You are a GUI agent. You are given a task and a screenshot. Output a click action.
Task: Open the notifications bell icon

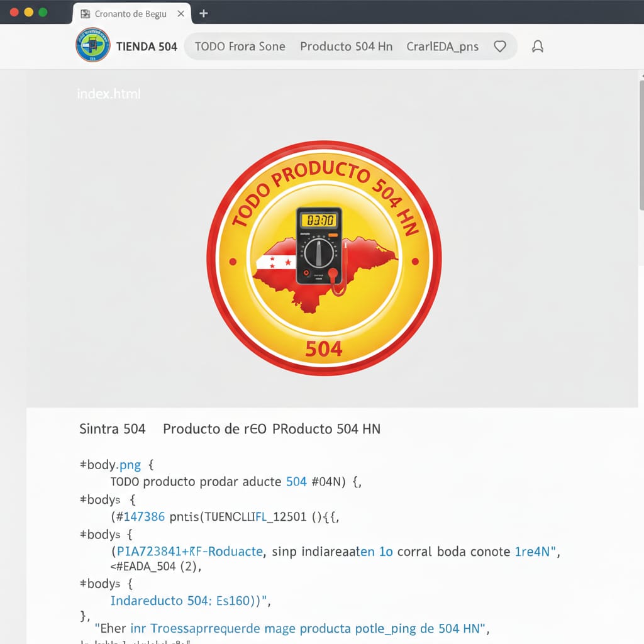pyautogui.click(x=537, y=46)
